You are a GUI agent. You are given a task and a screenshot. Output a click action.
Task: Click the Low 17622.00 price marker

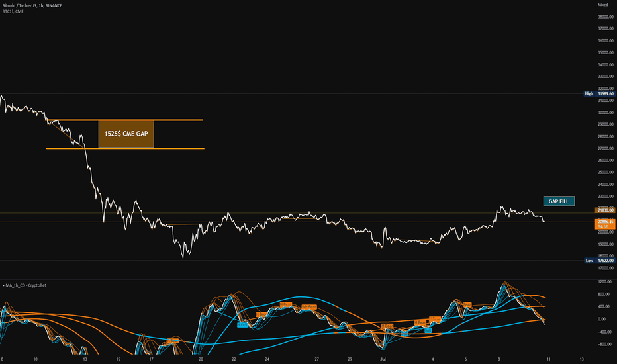[x=599, y=261]
